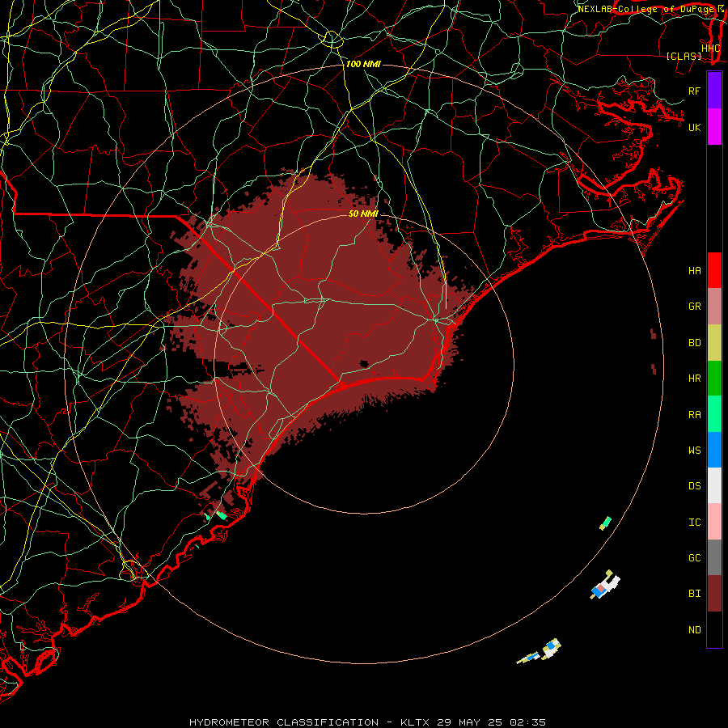Click the RF purple legend swatch
Image resolution: width=728 pixels, height=728 pixels.
tap(714, 91)
